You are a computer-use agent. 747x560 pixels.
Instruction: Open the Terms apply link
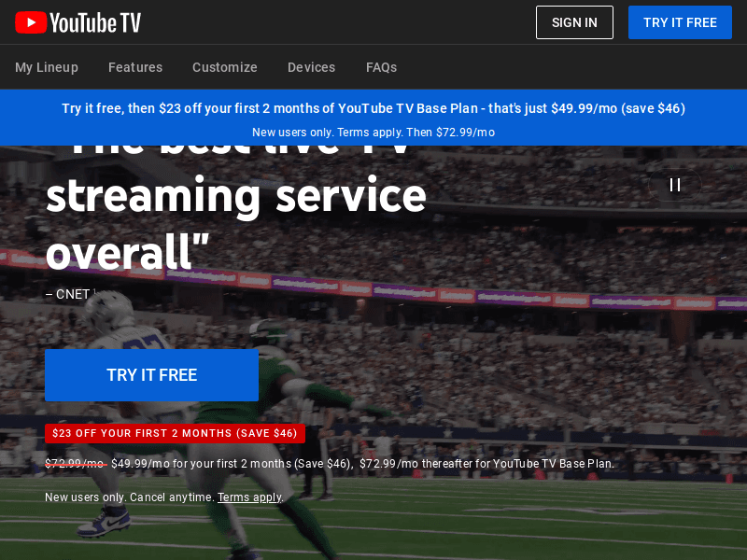[x=249, y=497]
